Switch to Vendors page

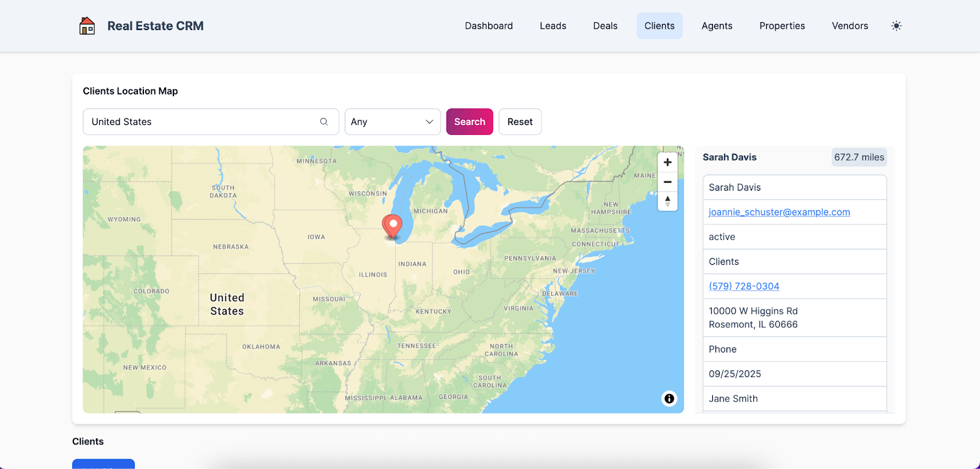(850, 26)
